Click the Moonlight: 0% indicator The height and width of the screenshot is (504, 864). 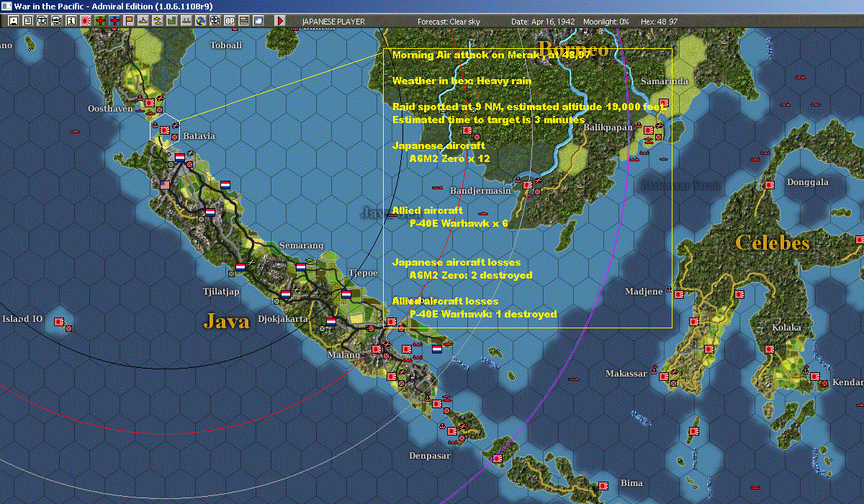[606, 22]
